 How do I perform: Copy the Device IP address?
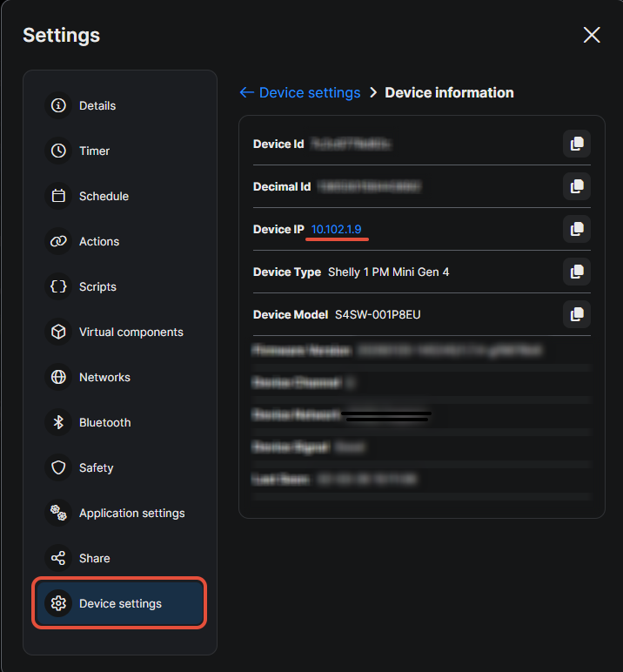pyautogui.click(x=576, y=229)
